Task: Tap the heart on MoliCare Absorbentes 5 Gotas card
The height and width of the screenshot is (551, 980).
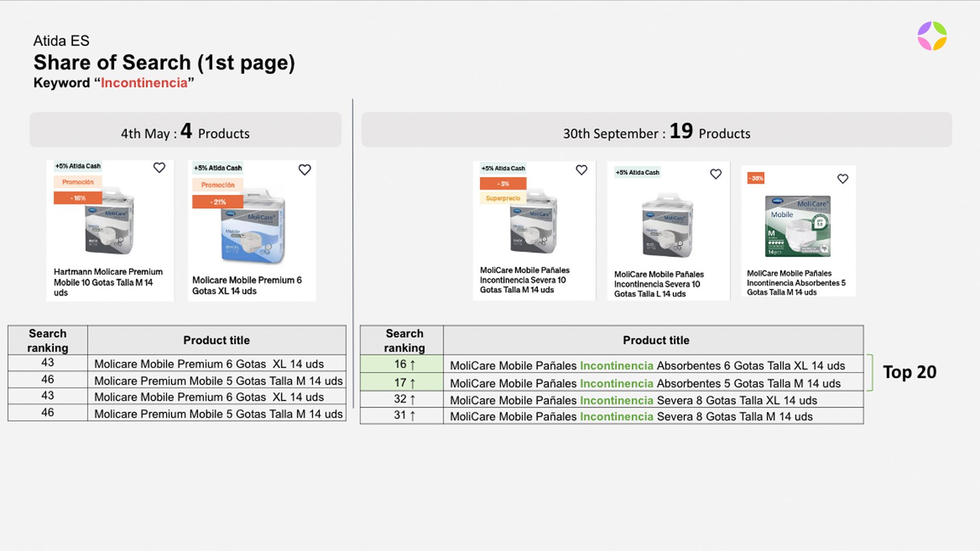Action: tap(843, 179)
